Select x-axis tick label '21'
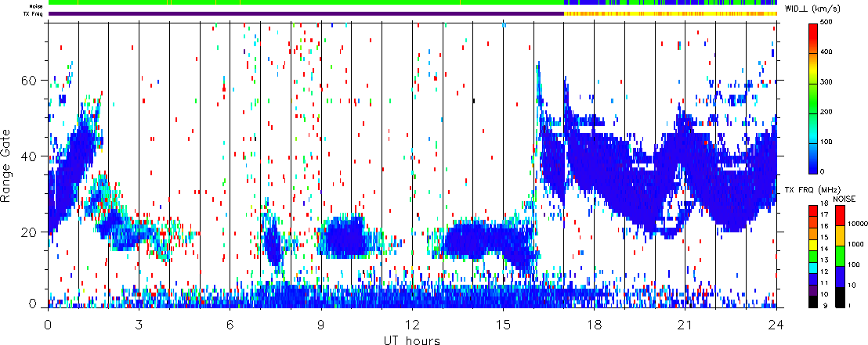Image resolution: width=868 pixels, height=345 pixels. click(685, 325)
